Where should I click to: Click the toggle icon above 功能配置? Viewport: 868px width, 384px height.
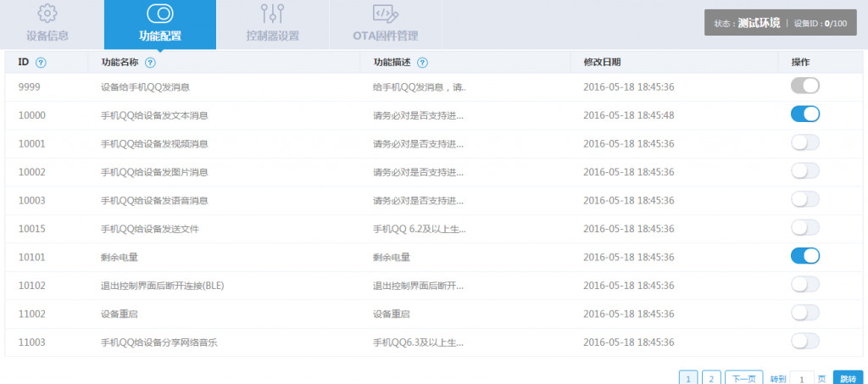coord(160,14)
